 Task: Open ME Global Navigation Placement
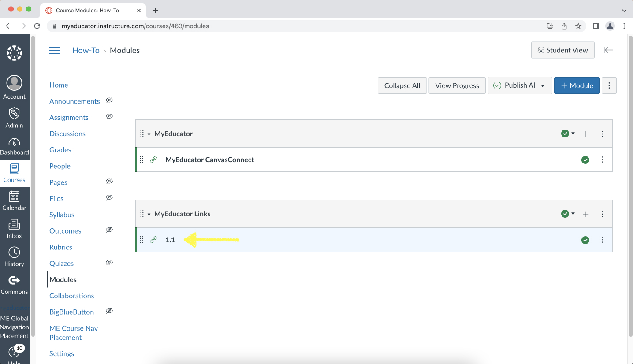[x=14, y=327]
